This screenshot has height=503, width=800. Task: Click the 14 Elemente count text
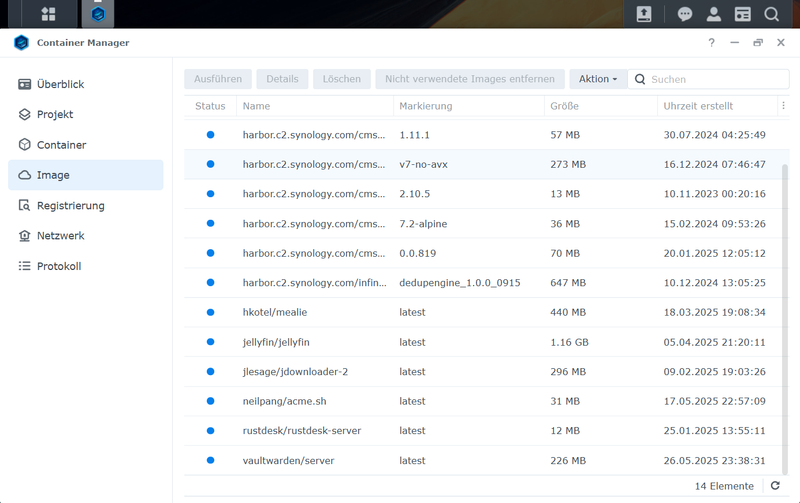click(x=724, y=486)
